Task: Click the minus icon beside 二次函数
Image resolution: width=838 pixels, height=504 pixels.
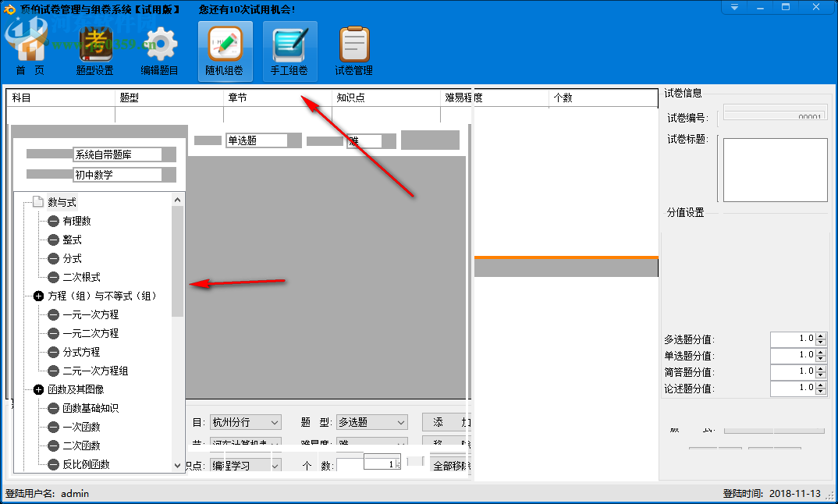Action: tap(53, 445)
